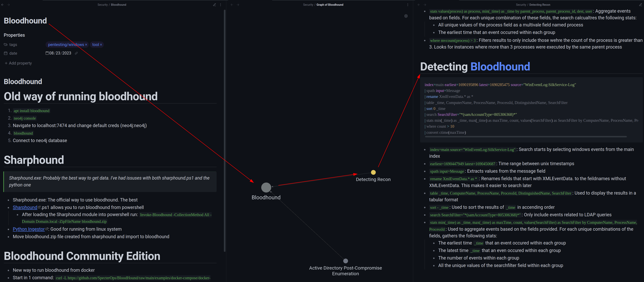This screenshot has width=644, height=282.
Task: Open more options in Graph of Bloodhound pane
Action: [x=407, y=5]
